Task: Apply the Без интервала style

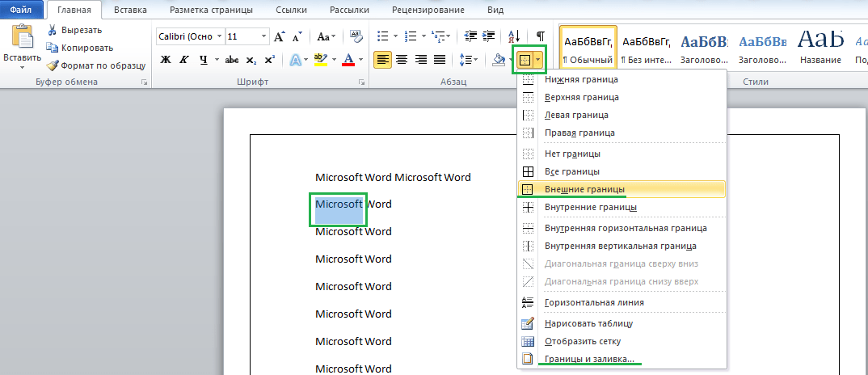Action: pyautogui.click(x=646, y=48)
